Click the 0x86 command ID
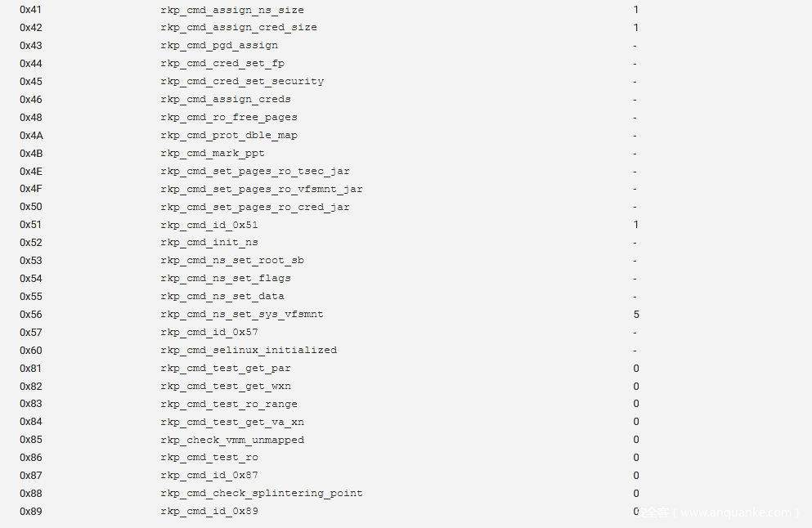 point(31,458)
